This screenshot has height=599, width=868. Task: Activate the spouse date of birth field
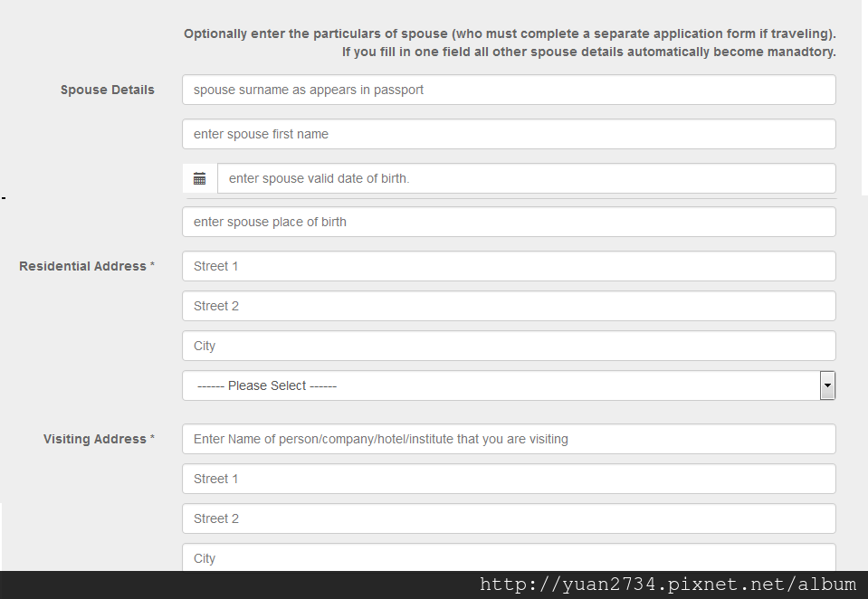click(527, 178)
